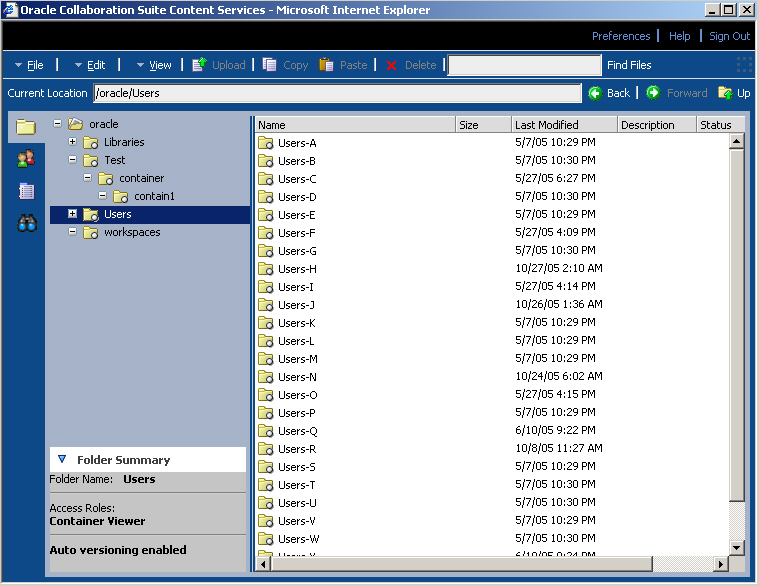759x586 pixels.
Task: Sort by the Last Modified column header
Action: pos(564,125)
